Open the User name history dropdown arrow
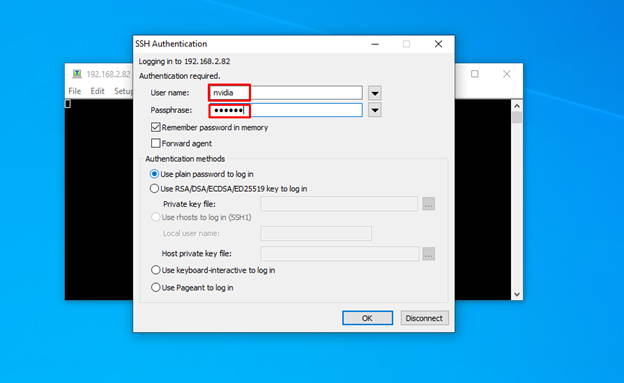 (x=374, y=93)
